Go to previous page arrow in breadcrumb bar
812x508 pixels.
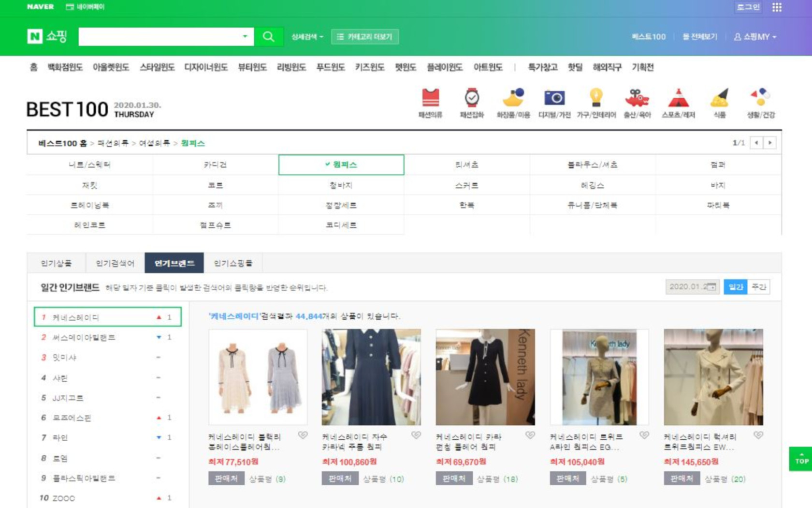click(756, 143)
